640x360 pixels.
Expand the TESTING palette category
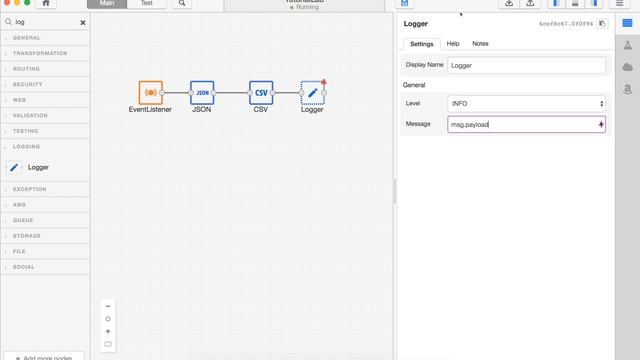[45, 131]
